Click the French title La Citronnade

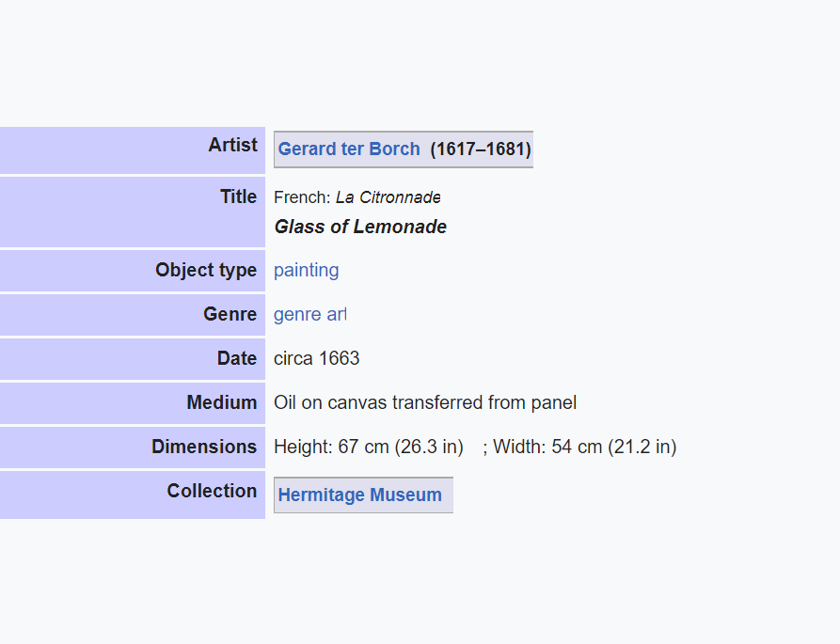tap(388, 197)
